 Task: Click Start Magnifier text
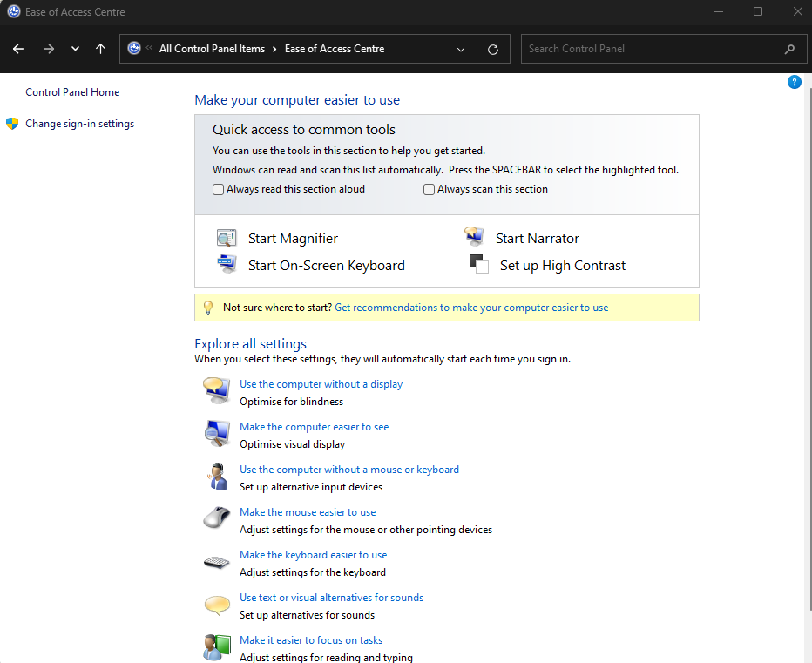pos(293,238)
